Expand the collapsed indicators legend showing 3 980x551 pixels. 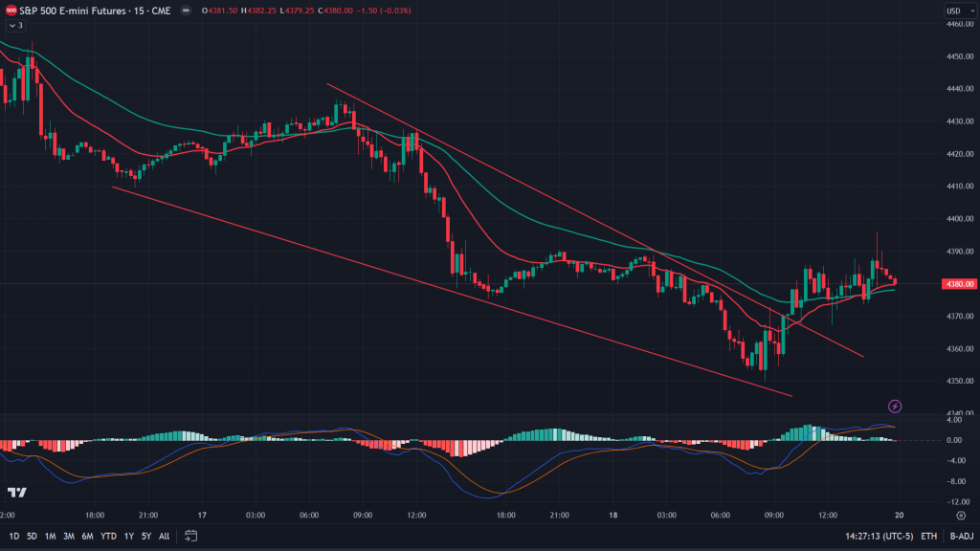(x=14, y=26)
